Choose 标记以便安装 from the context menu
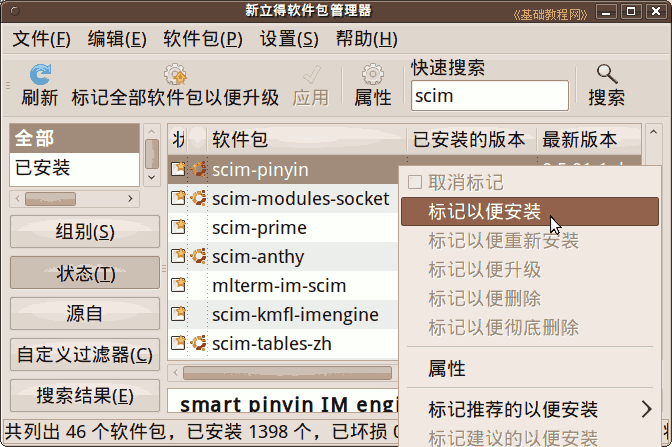This screenshot has width=672, height=447. [530, 211]
